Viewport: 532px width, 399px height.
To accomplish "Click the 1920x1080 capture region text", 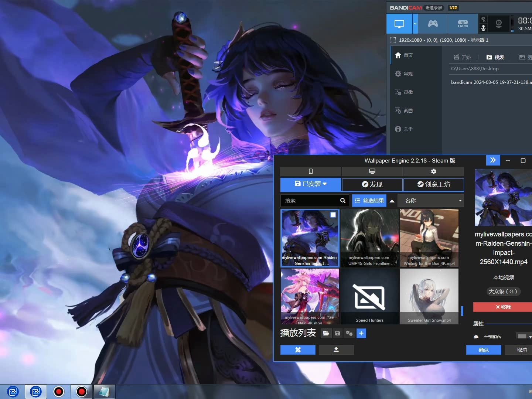I will 443,40.
